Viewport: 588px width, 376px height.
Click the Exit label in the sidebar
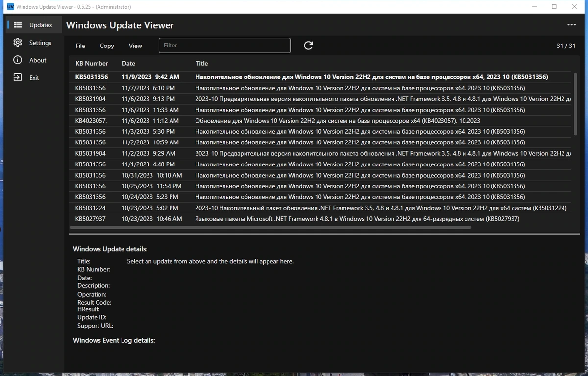tap(34, 78)
